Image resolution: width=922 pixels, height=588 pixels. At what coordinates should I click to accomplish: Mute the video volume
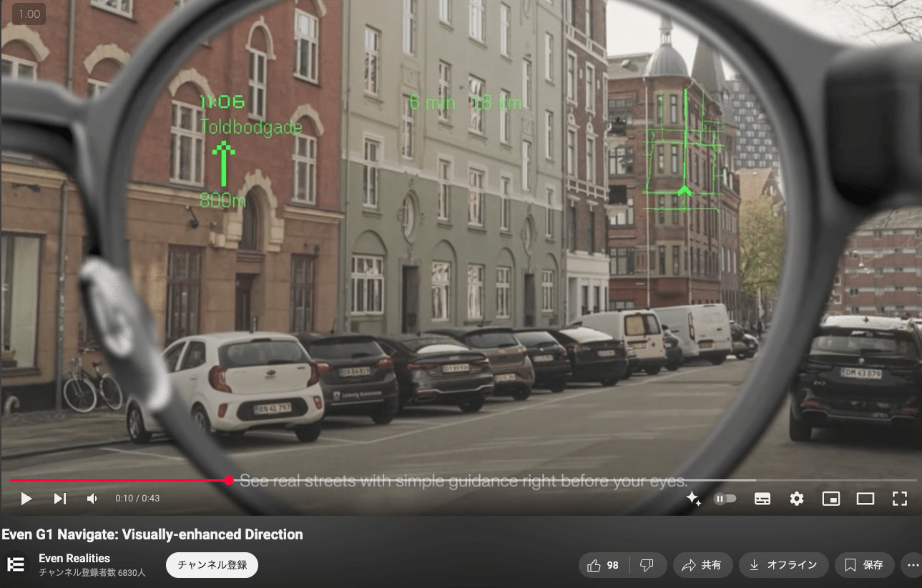tap(92, 499)
